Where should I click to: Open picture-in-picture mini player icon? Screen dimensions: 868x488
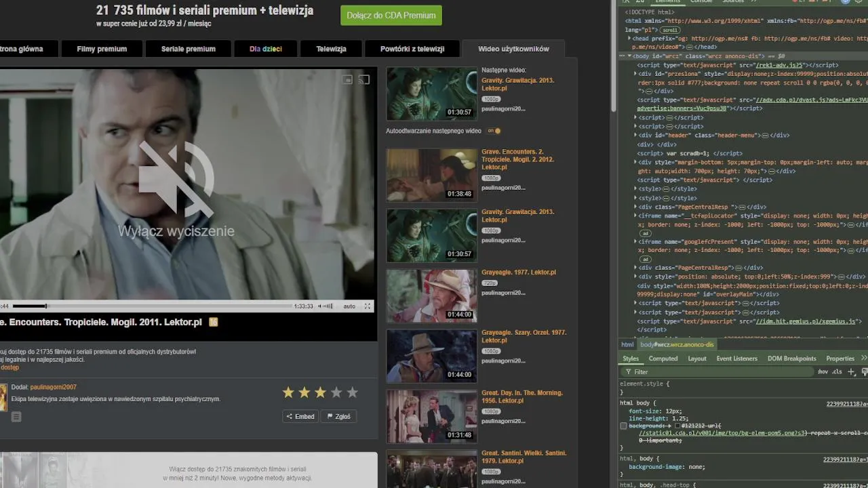pyautogui.click(x=347, y=79)
